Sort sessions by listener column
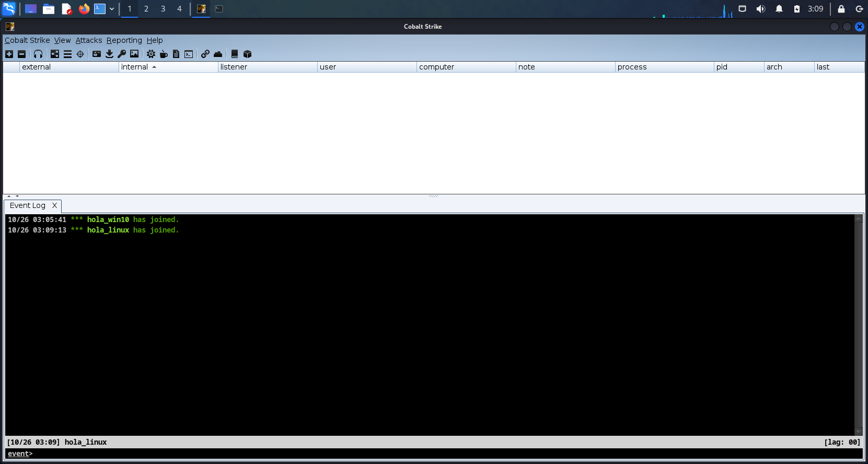The image size is (868, 464). 268,67
